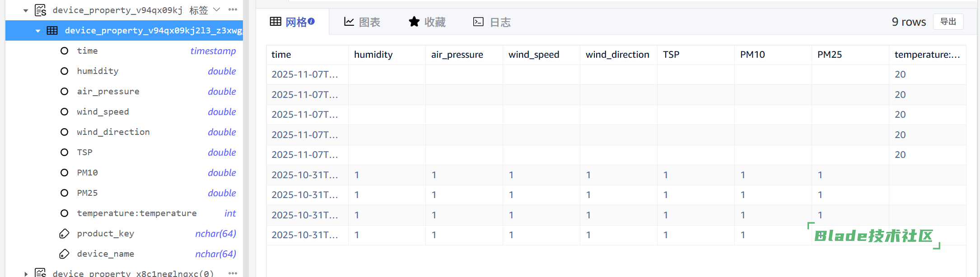Click the info icon beside 网格
Screen dimensions: 980x277
(312, 21)
